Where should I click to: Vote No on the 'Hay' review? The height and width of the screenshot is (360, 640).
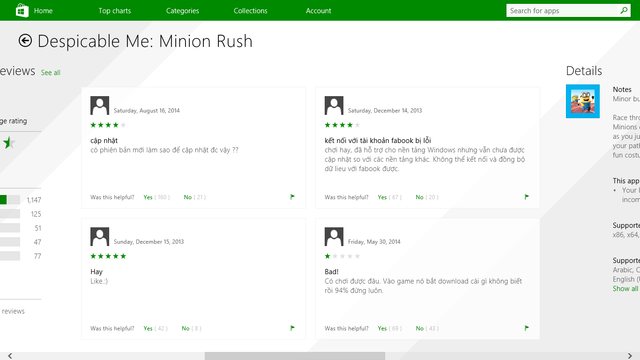(x=186, y=328)
